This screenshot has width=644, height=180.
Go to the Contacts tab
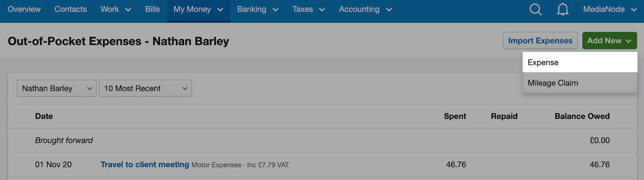click(x=70, y=9)
